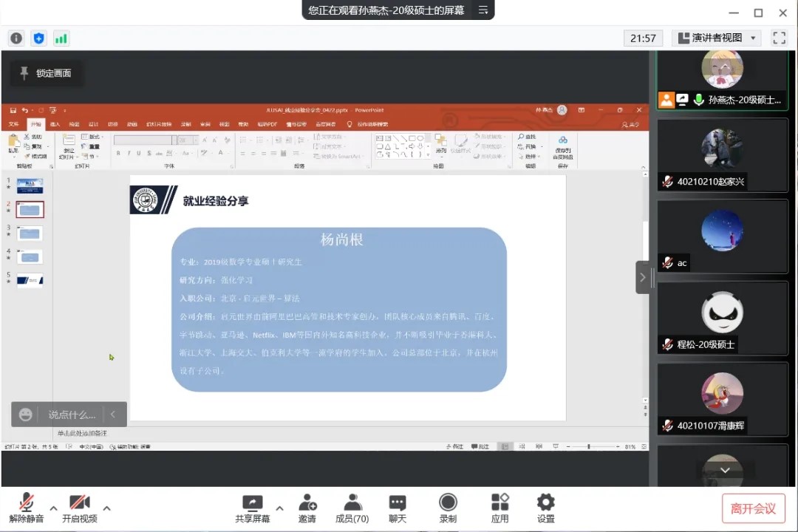
Task: Open speaker view (演讲者视图) dropdown
Action: [716, 38]
